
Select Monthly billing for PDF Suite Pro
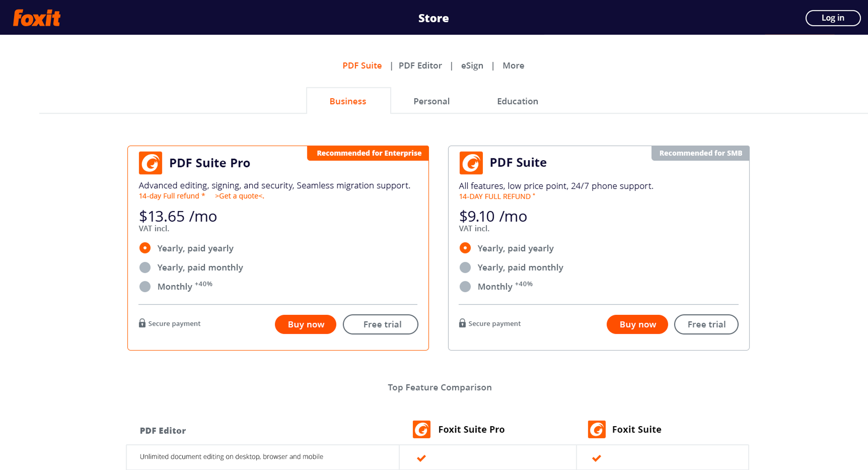point(145,286)
